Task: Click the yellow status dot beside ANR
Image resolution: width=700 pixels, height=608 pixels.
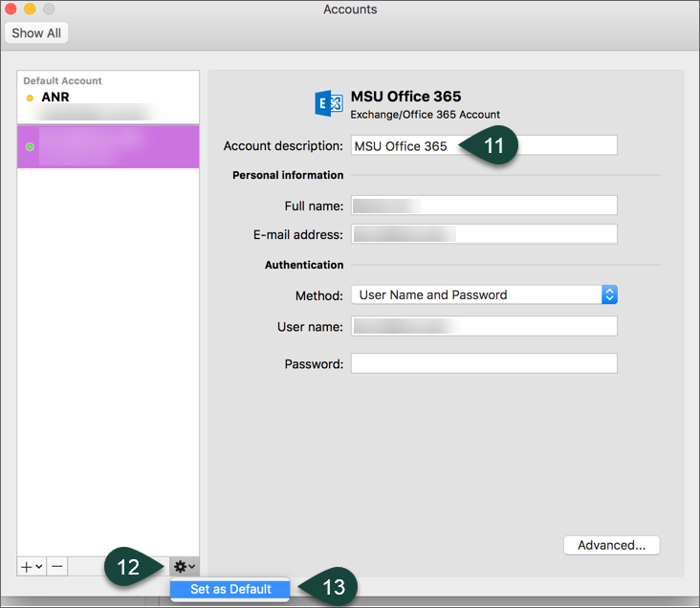Action: (30, 98)
